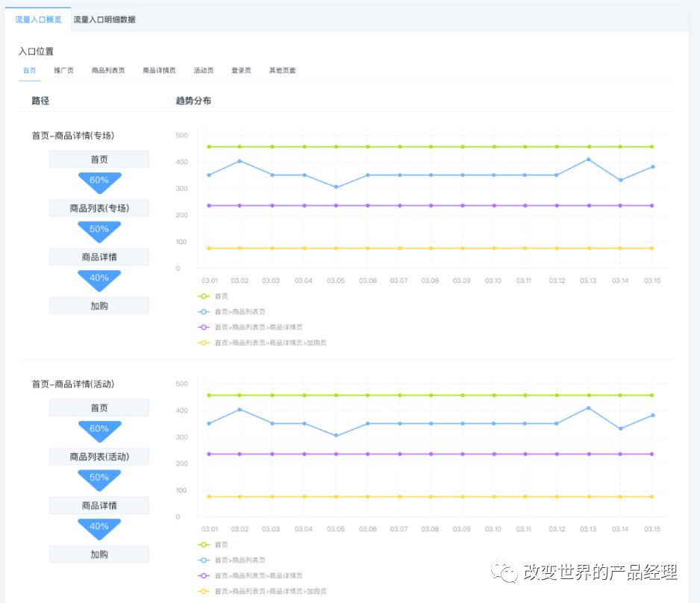Viewport: 700px width, 603px height.
Task: Click the 商品列表(活动) funnel step
Action: click(99, 457)
